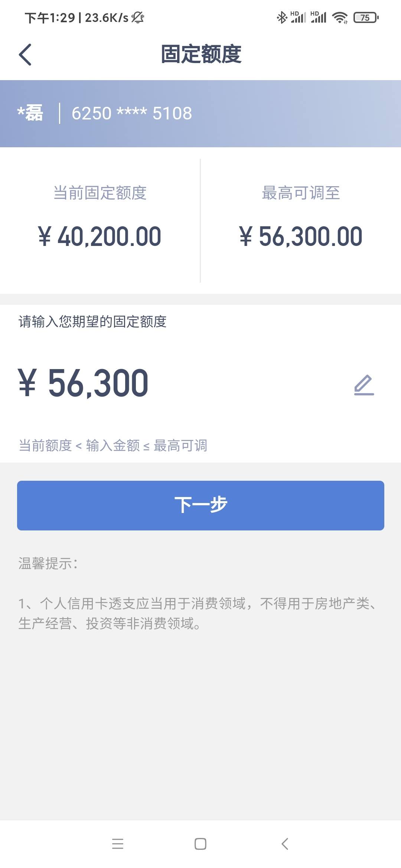The width and height of the screenshot is (401, 868).
Task: Tap the 固定额度 page title
Action: coord(201,54)
